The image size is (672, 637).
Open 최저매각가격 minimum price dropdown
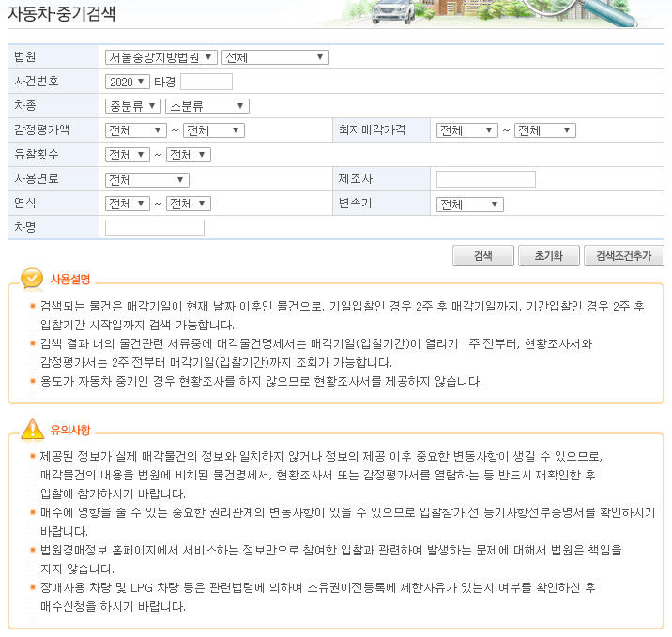click(467, 130)
